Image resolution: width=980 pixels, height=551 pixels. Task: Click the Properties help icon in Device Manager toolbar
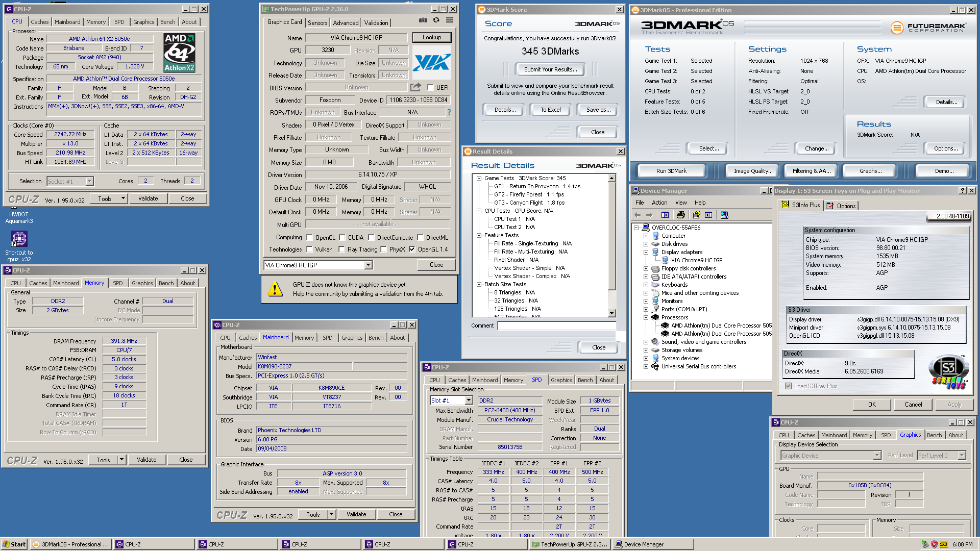pyautogui.click(x=696, y=215)
